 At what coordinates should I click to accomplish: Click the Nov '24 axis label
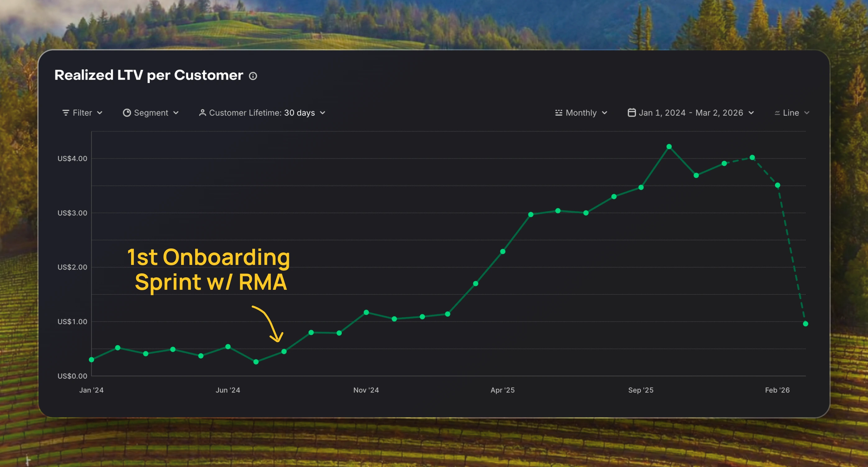coord(366,390)
